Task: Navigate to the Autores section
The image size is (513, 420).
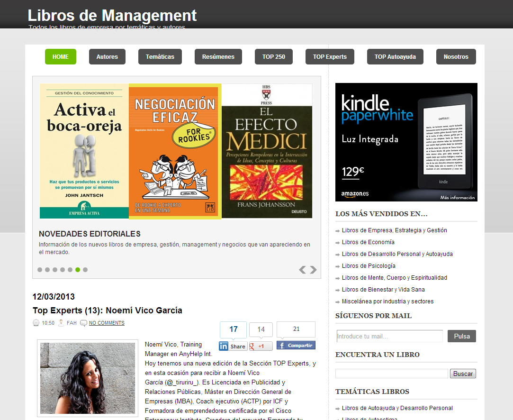Action: coord(107,57)
